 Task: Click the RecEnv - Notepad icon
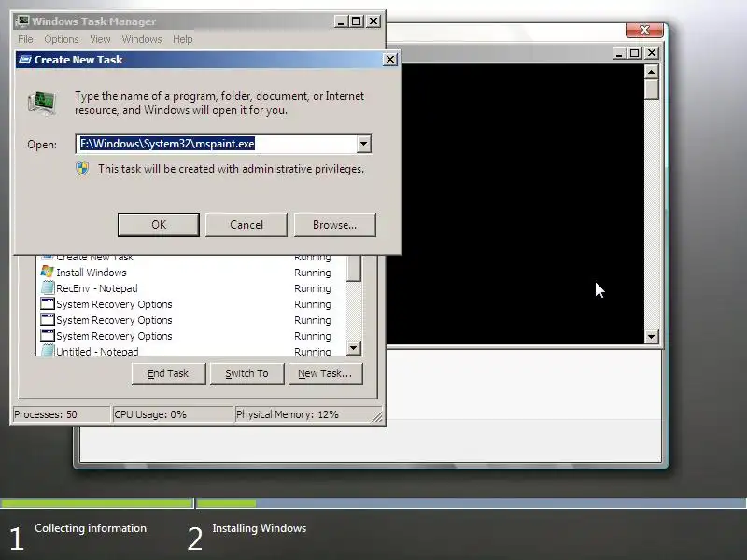coord(48,287)
